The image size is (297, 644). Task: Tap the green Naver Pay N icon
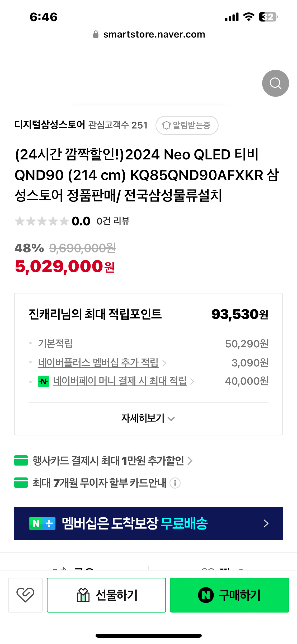coord(44,381)
